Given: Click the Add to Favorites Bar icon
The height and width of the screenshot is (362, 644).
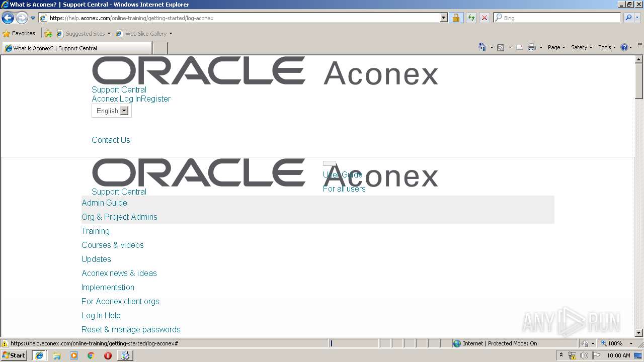Looking at the screenshot, I should pos(48,34).
